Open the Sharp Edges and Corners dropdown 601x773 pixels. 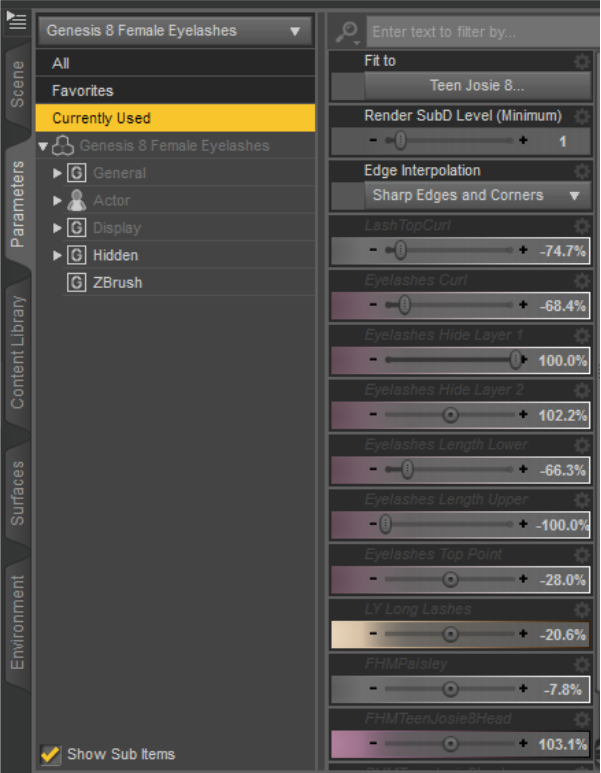pos(475,195)
